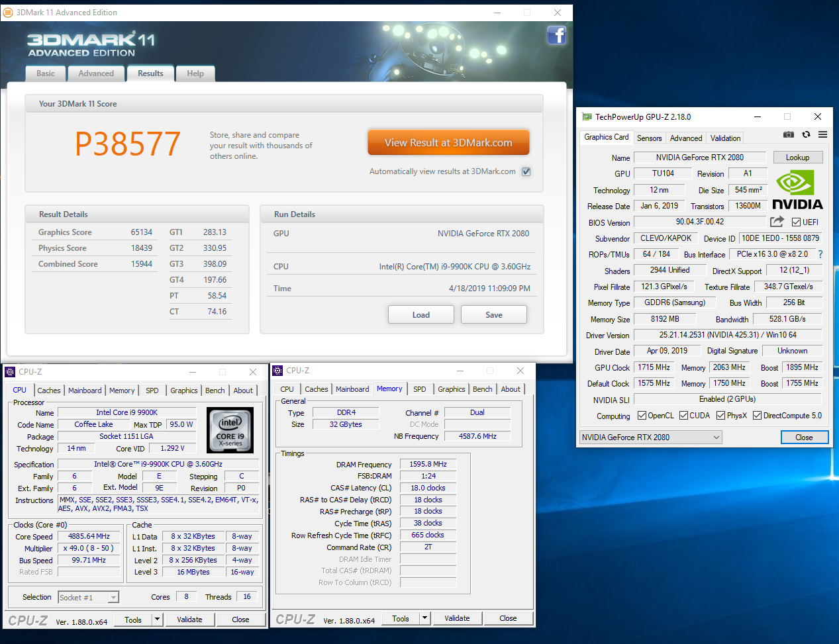839x644 pixels.
Task: Toggle the OpenCL checkbox
Action: coord(642,416)
